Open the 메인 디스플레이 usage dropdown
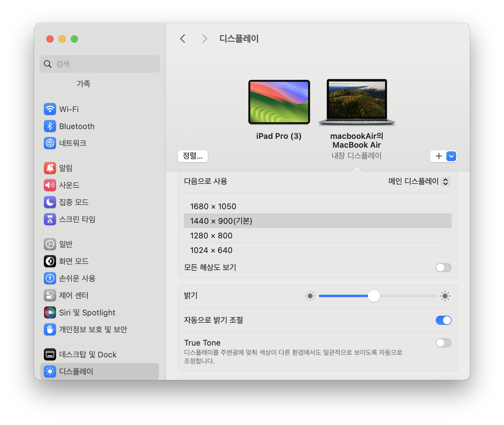Image resolution: width=504 pixels, height=425 pixels. [419, 181]
